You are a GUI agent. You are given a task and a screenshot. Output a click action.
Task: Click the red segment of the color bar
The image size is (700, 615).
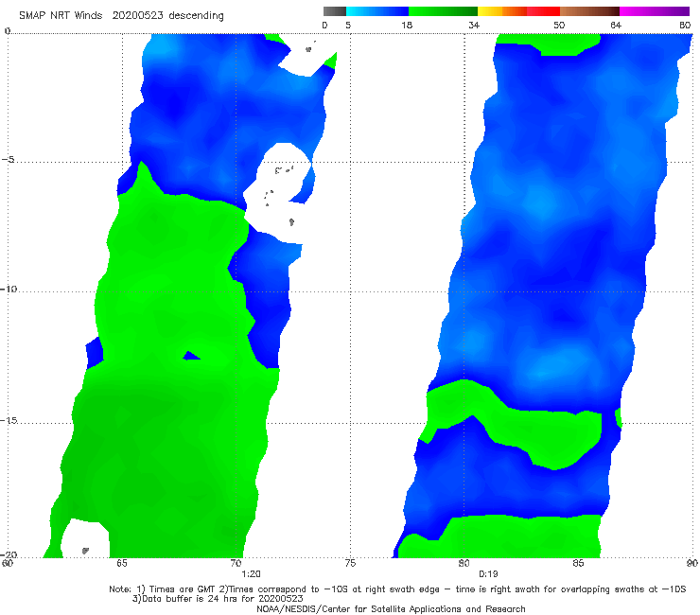pyautogui.click(x=543, y=11)
